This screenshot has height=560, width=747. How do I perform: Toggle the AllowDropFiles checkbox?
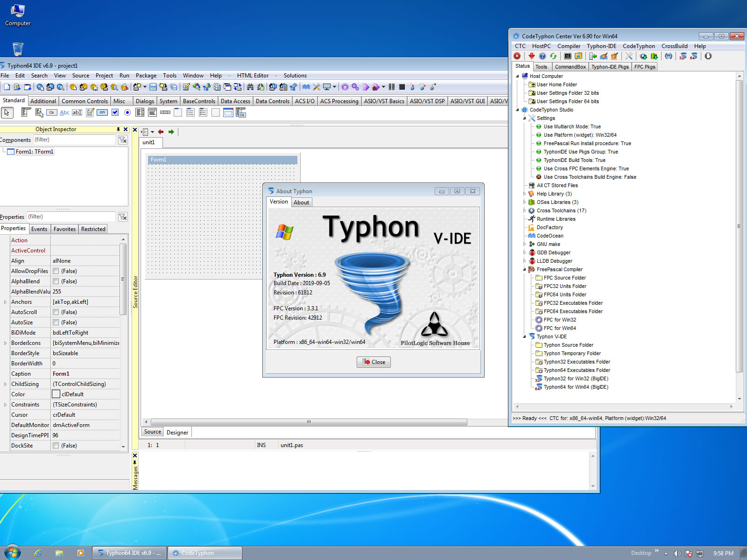point(56,271)
